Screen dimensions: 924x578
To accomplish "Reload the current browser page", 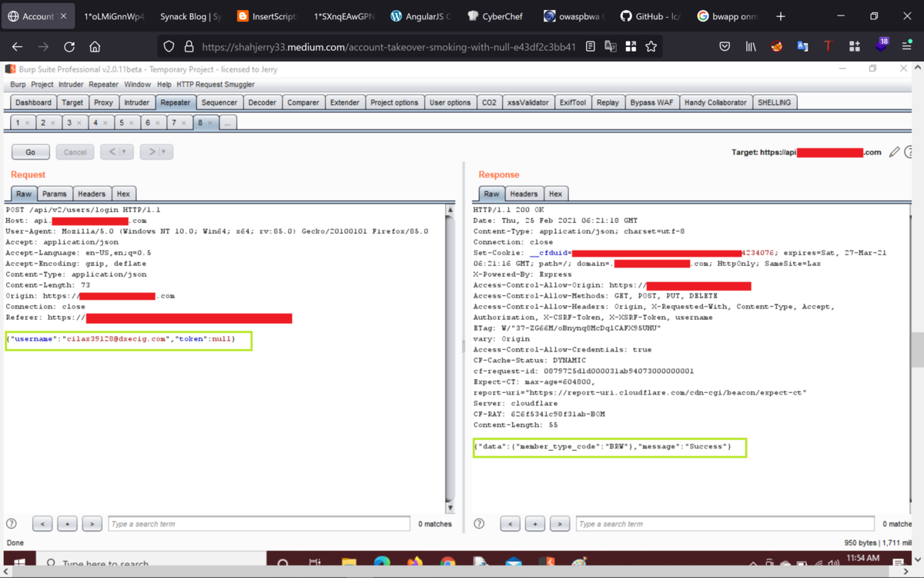I will click(69, 47).
